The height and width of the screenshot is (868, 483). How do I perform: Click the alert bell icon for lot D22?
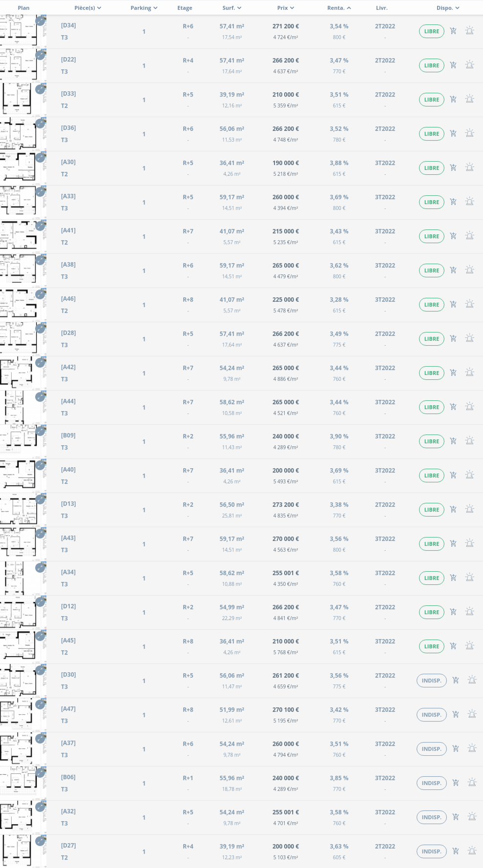click(x=470, y=65)
